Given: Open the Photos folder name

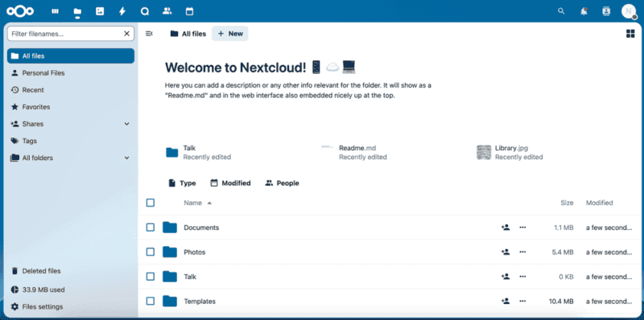Looking at the screenshot, I should 194,252.
